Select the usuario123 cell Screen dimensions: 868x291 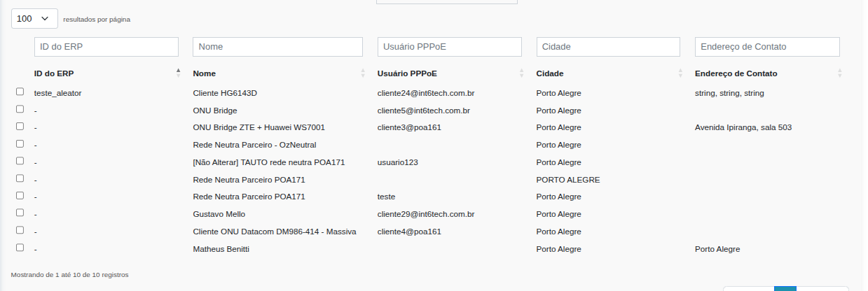tap(398, 162)
